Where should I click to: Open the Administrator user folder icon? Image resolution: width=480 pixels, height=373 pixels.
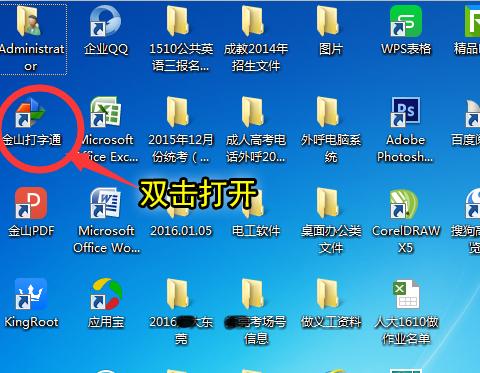[30, 22]
